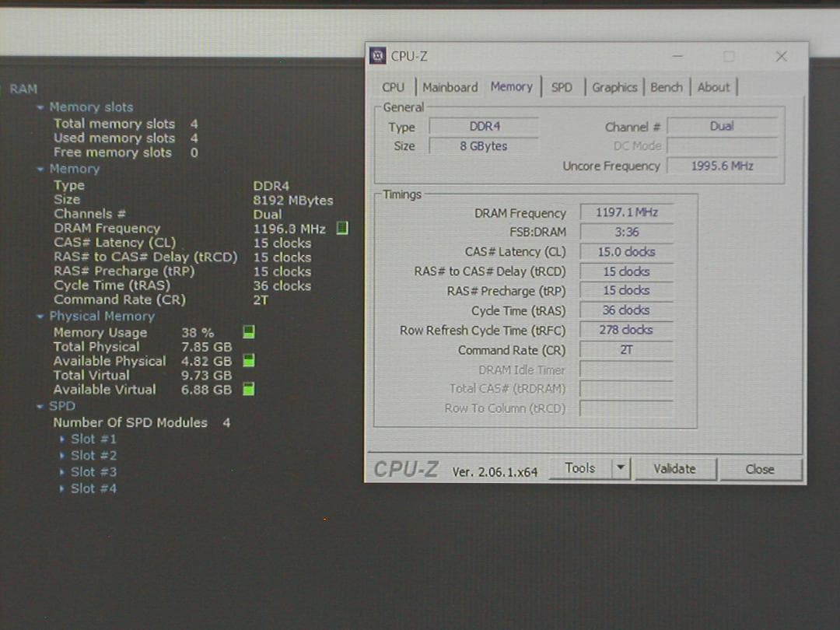
Task: Click the Tools button
Action: click(580, 468)
